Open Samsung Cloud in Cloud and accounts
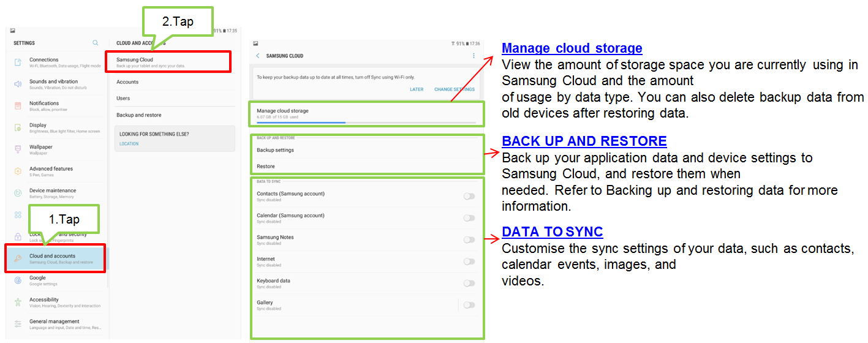The width and height of the screenshot is (868, 343). point(170,62)
